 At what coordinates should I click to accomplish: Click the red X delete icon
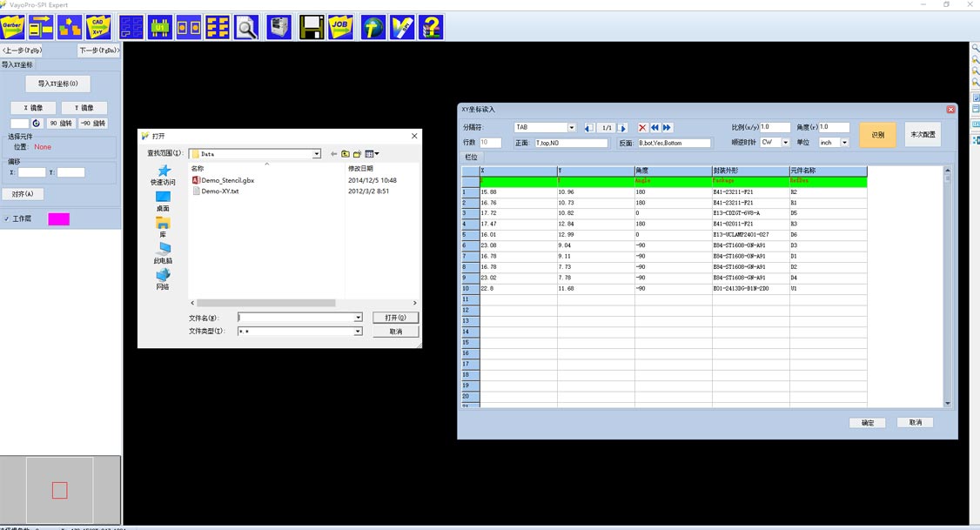tap(642, 128)
